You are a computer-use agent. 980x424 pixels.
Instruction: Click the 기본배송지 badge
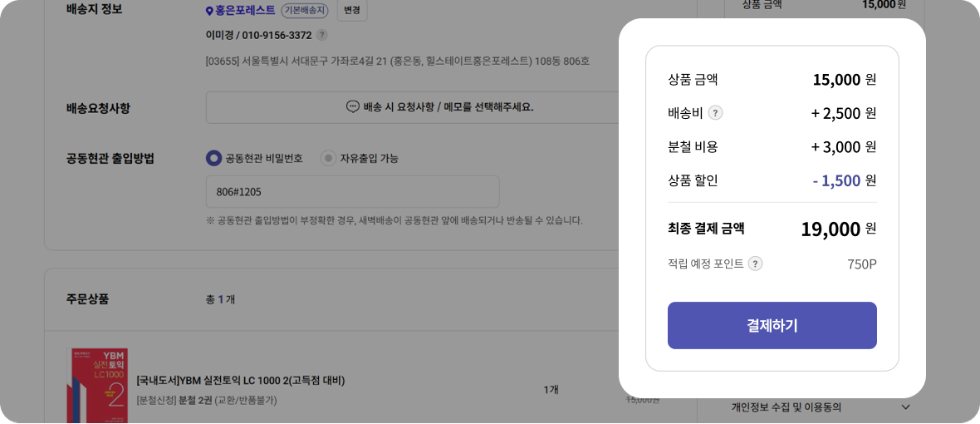pyautogui.click(x=306, y=11)
